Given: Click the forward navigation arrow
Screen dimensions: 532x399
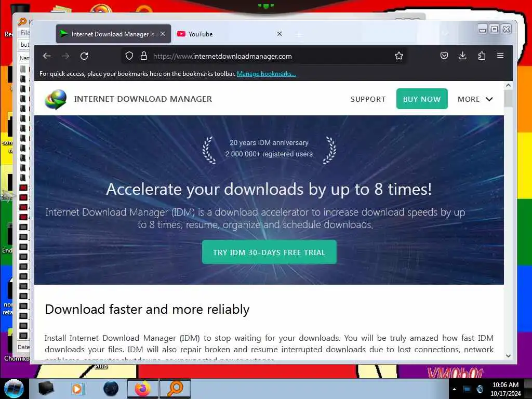Looking at the screenshot, I should [65, 56].
